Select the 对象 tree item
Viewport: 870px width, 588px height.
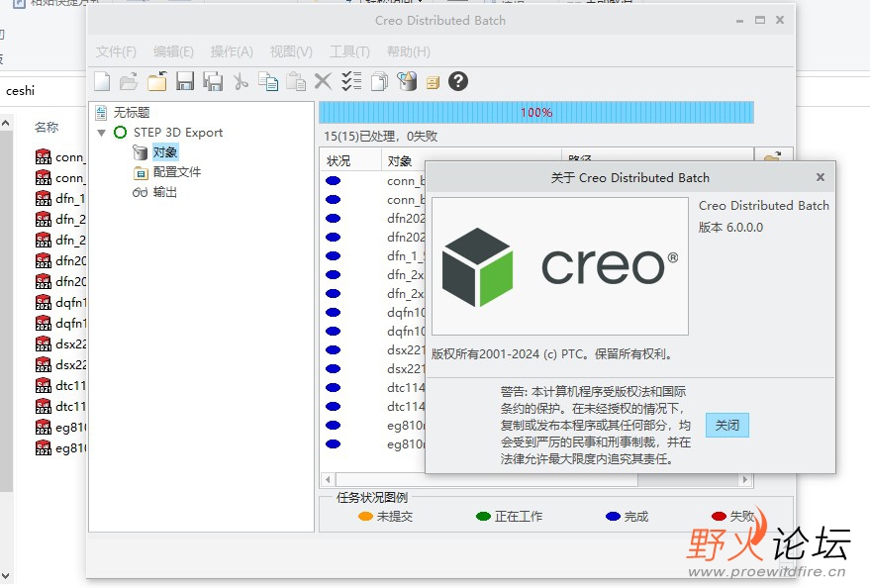(164, 152)
